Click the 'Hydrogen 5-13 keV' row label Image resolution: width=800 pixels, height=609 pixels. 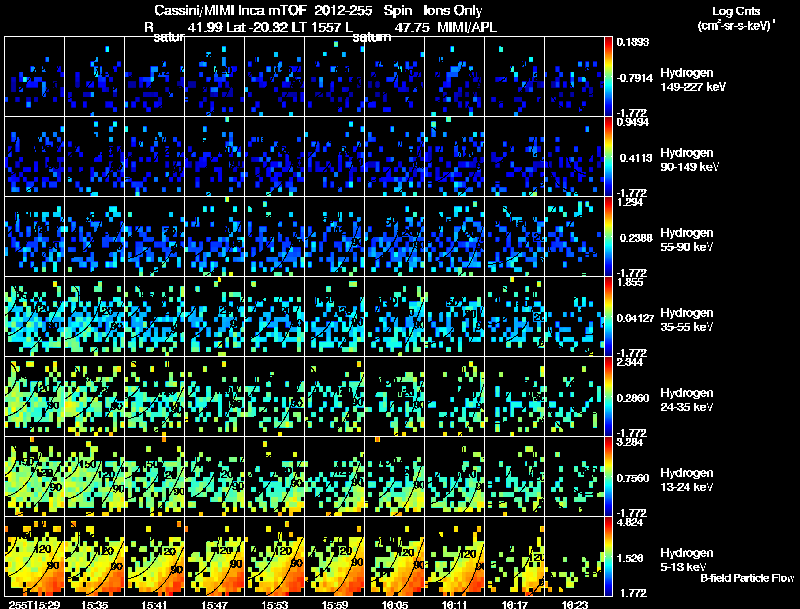coord(687,560)
